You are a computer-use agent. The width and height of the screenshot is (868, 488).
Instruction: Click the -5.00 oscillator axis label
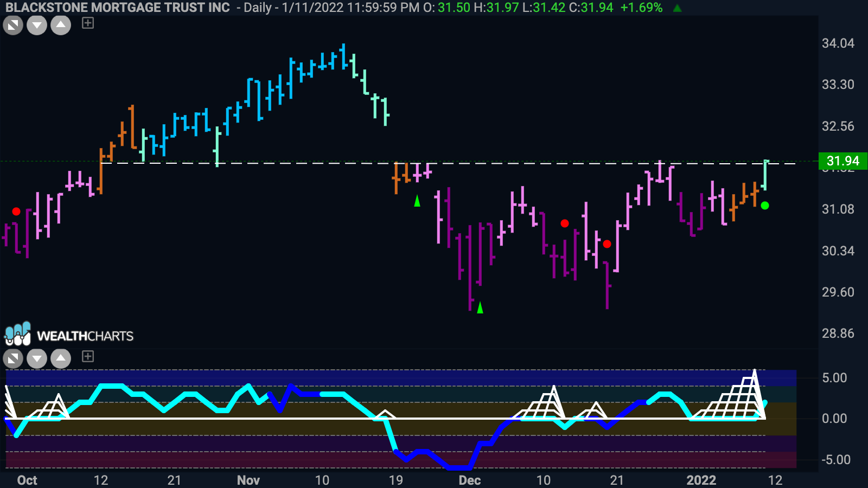[836, 460]
